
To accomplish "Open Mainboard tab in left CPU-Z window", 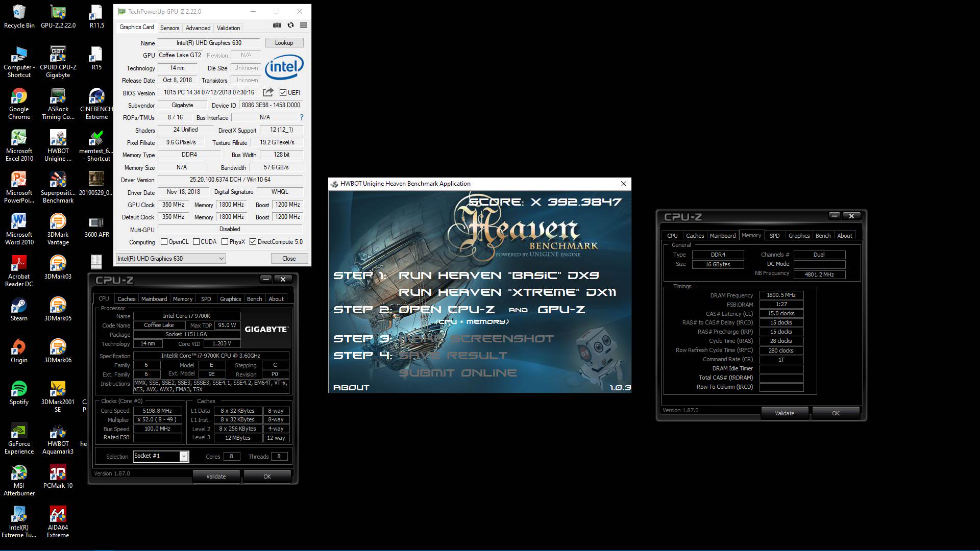I will click(x=154, y=299).
